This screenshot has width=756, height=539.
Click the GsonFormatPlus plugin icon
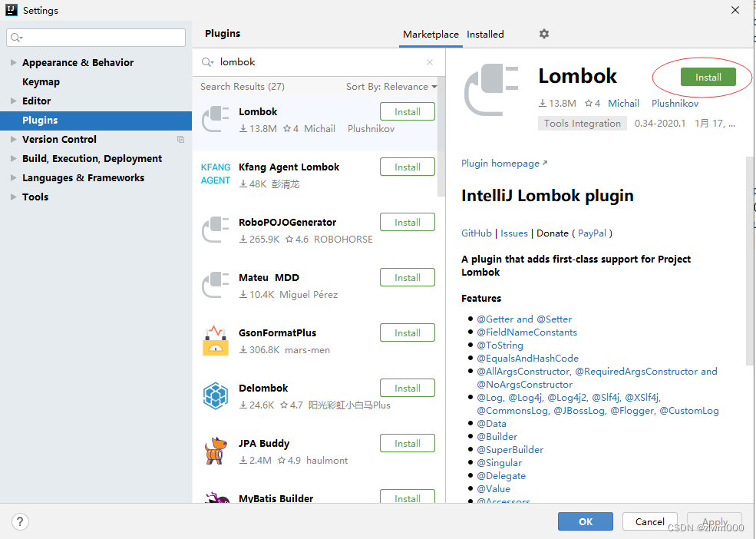[x=216, y=341]
